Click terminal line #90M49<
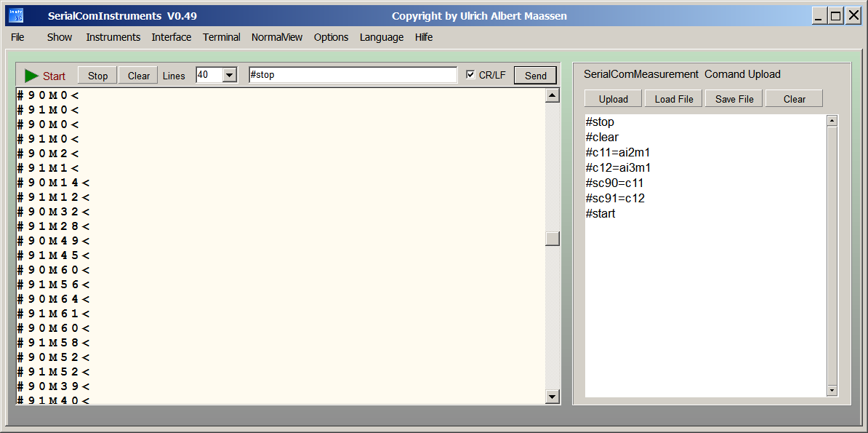 [x=54, y=241]
